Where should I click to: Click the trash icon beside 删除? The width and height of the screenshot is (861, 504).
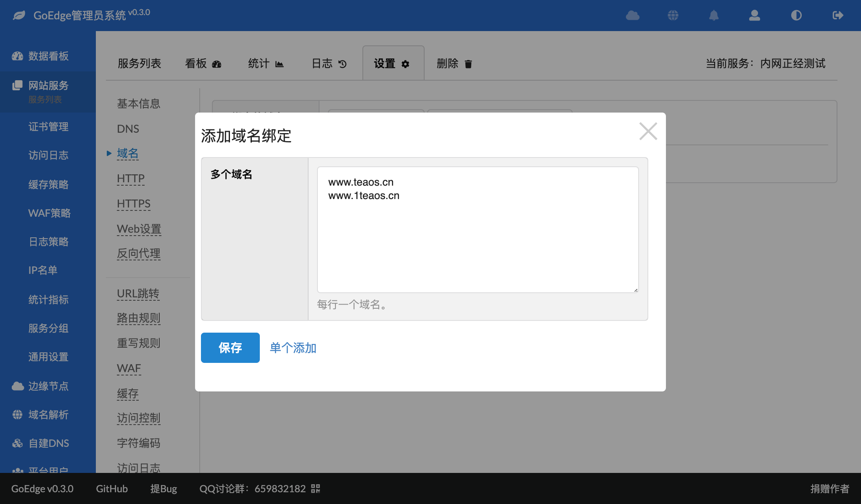(468, 64)
